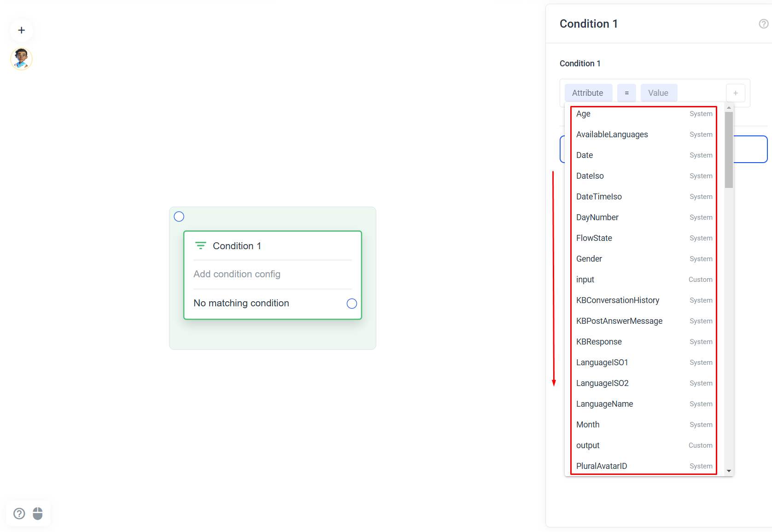Open the help icon in Condition 1 panel header
Image resolution: width=772 pixels, height=532 pixels.
763,24
